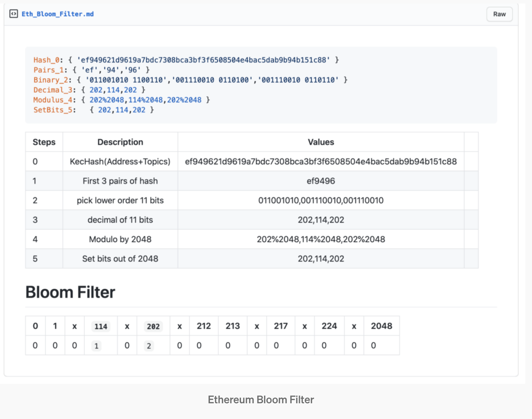
Task: Click 202,114,202 value in the decimal row
Action: (321, 220)
